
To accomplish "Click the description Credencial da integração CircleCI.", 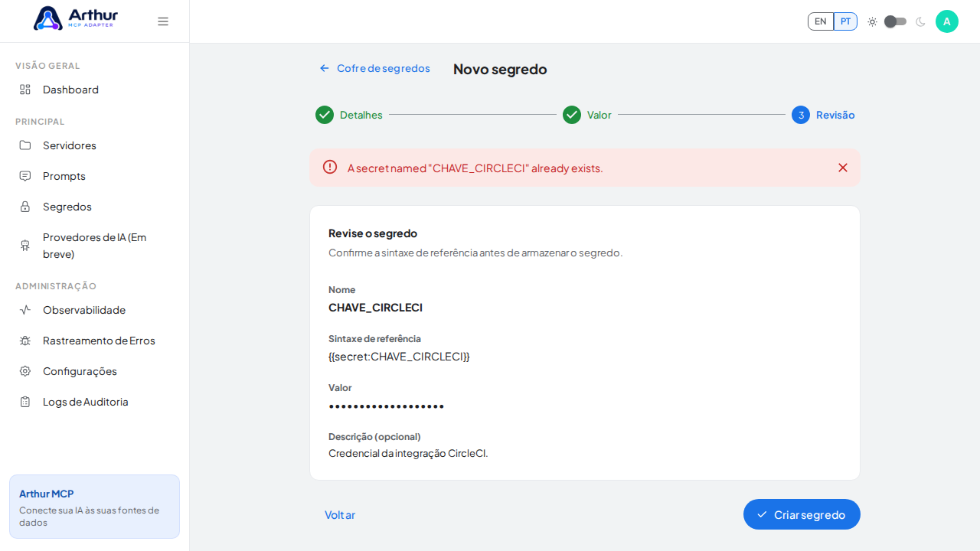I will [x=408, y=453].
